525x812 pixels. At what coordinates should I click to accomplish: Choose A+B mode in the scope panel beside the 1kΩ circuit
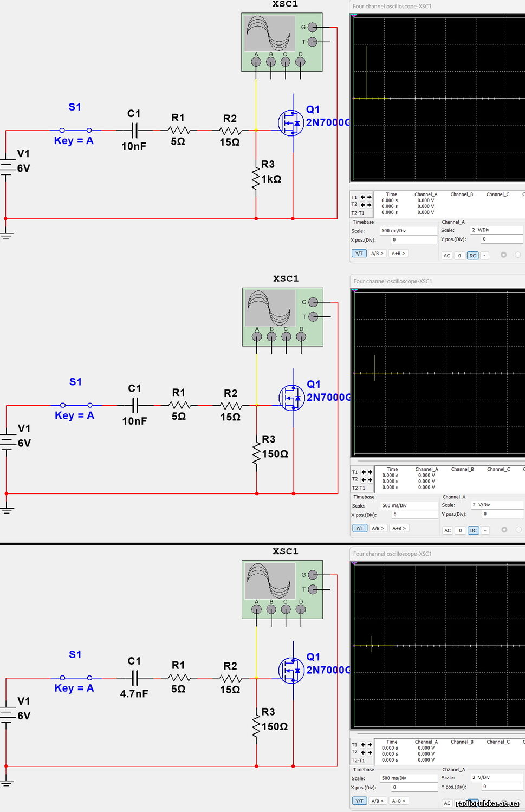[x=398, y=254]
